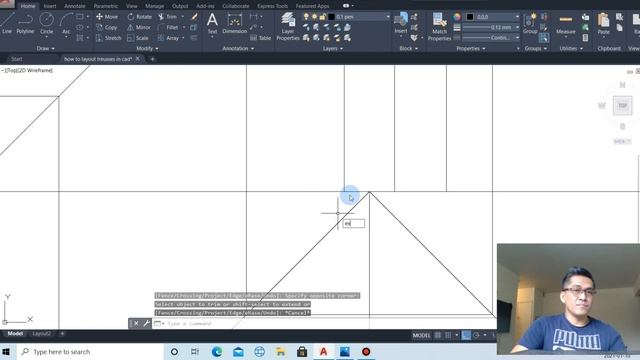Click Match Properties tool

439,27
